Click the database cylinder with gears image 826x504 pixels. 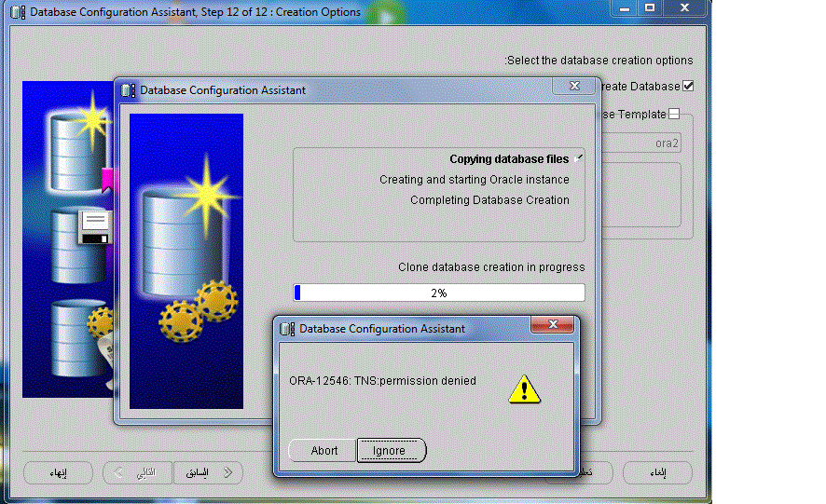tap(186, 261)
